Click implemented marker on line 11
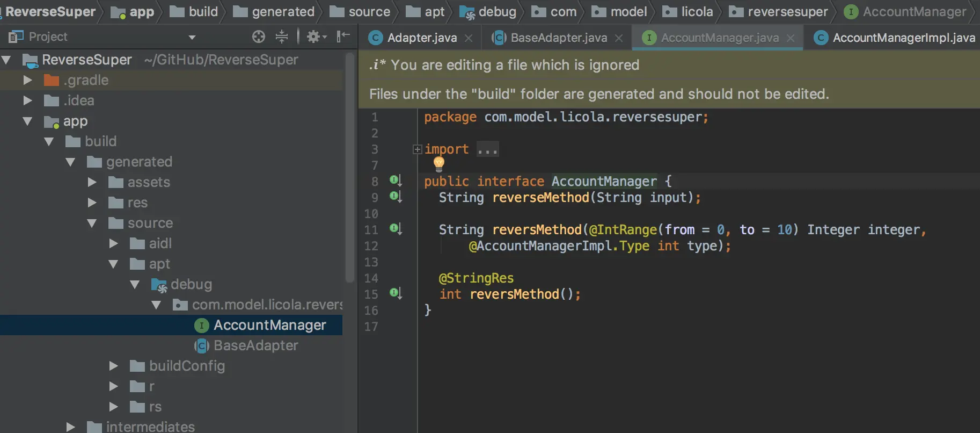Screen dimensions: 980x433 pos(396,229)
